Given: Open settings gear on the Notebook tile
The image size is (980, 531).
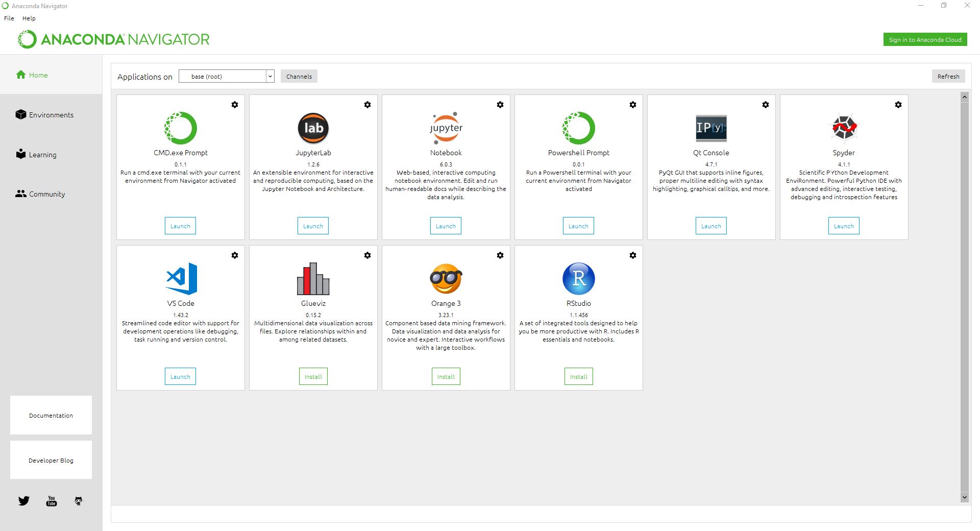Looking at the screenshot, I should 500,104.
